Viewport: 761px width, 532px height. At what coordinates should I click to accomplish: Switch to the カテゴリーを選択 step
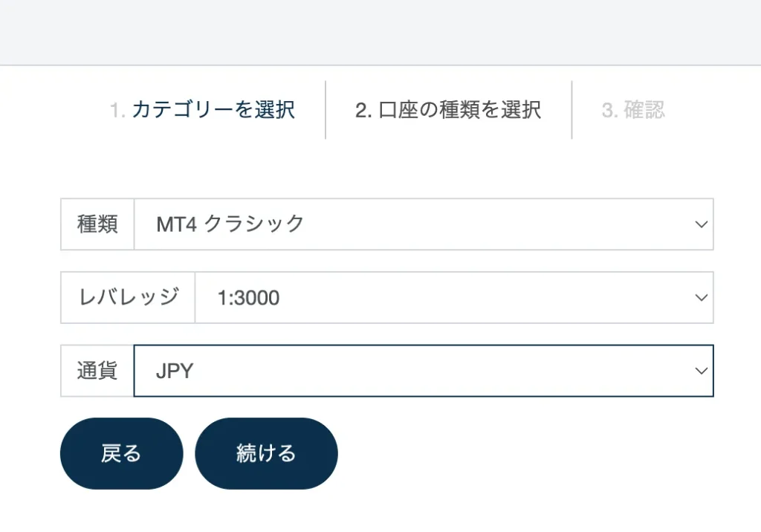pos(204,109)
